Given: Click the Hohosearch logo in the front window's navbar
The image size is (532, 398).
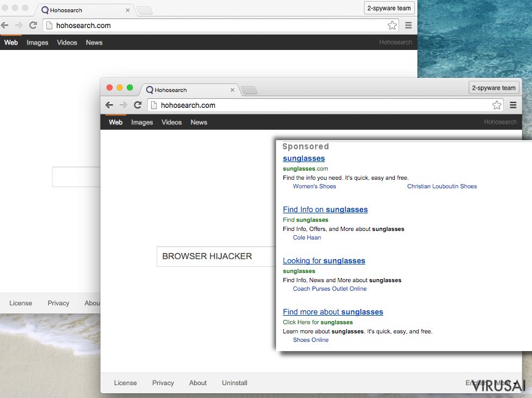Looking at the screenshot, I should point(500,122).
